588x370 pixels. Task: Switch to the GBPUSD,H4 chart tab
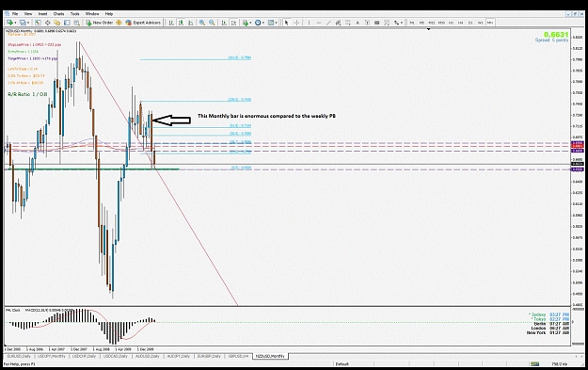[239, 356]
